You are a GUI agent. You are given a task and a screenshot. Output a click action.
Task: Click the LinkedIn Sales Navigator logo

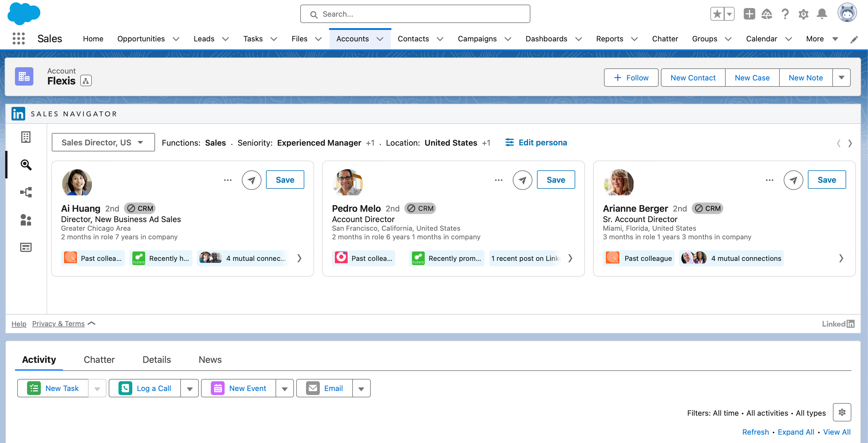coord(18,114)
